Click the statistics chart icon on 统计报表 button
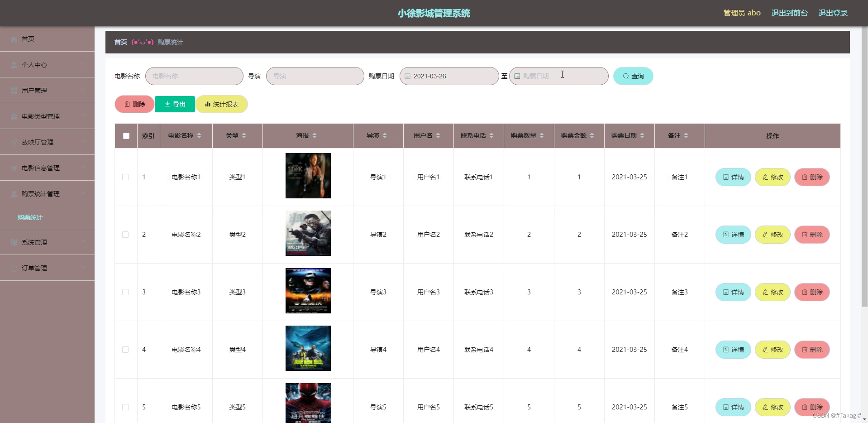The height and width of the screenshot is (423, 868). pos(208,104)
